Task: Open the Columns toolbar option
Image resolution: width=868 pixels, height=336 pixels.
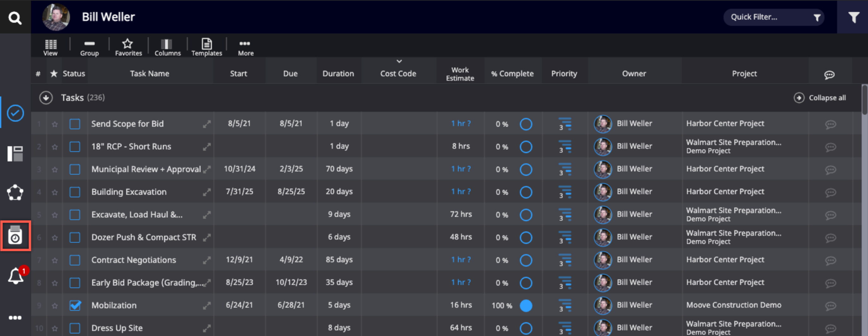Action: [x=167, y=48]
